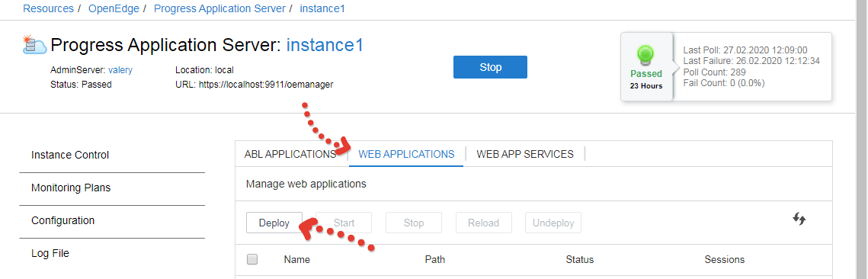Screen dimensions: 868x279
Task: Sort by the Sessions column header
Action: click(725, 260)
